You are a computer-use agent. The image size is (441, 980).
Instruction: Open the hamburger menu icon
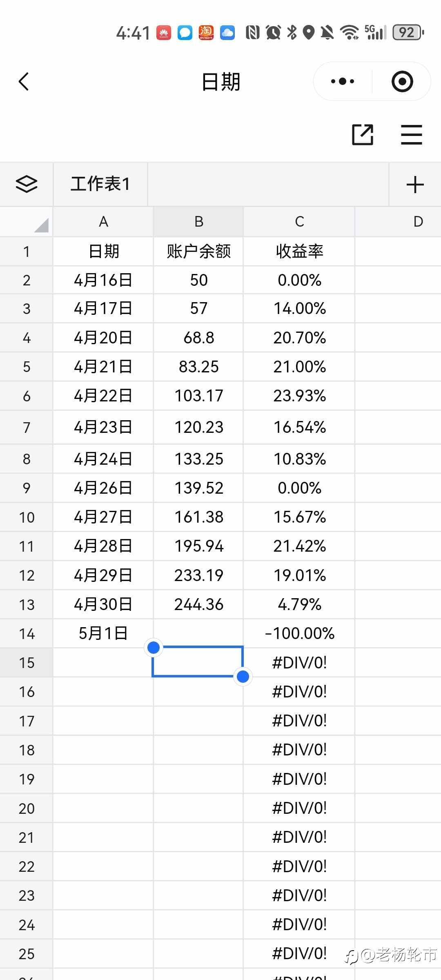[x=411, y=134]
